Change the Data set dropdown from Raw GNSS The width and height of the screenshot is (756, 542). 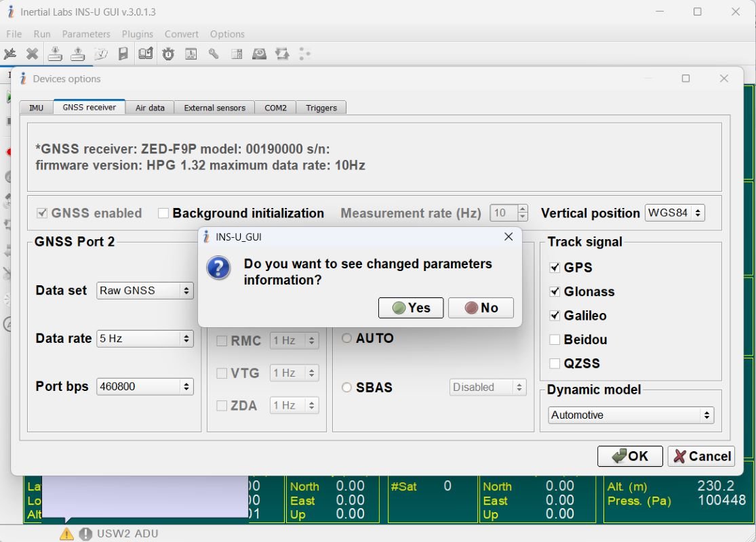click(x=144, y=290)
